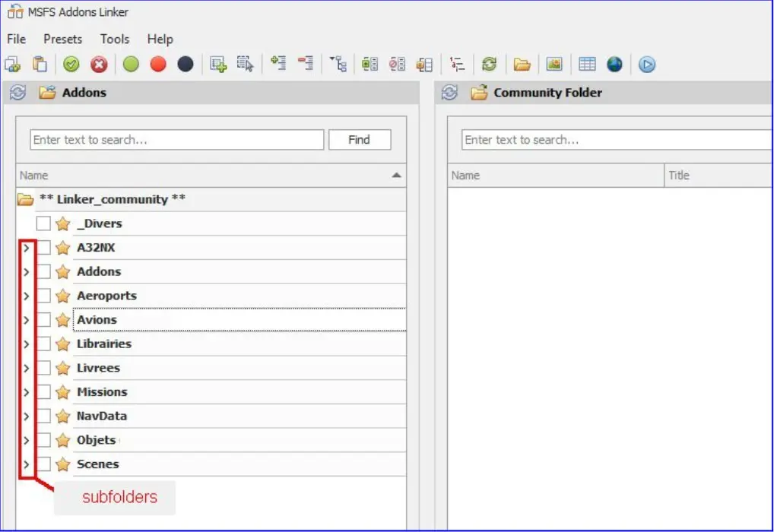The image size is (774, 532).
Task: Click the dark navy circle toolbar button
Action: tap(185, 64)
